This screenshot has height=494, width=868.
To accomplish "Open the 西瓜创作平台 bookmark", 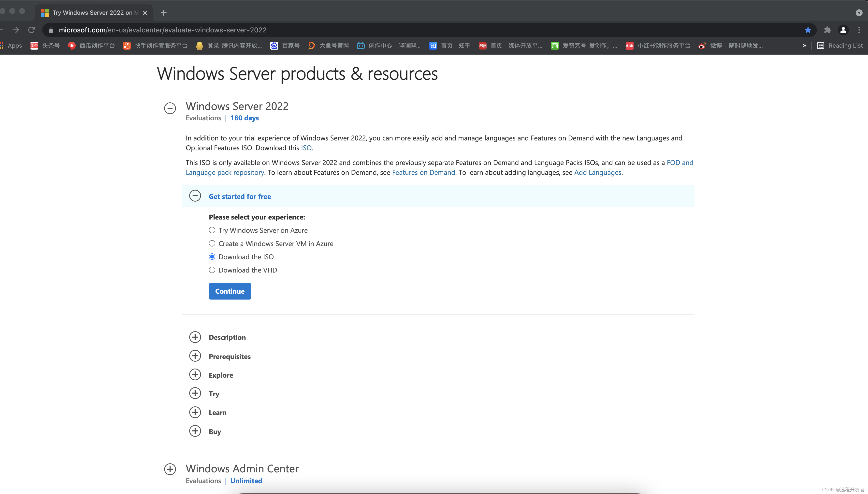I will (91, 45).
